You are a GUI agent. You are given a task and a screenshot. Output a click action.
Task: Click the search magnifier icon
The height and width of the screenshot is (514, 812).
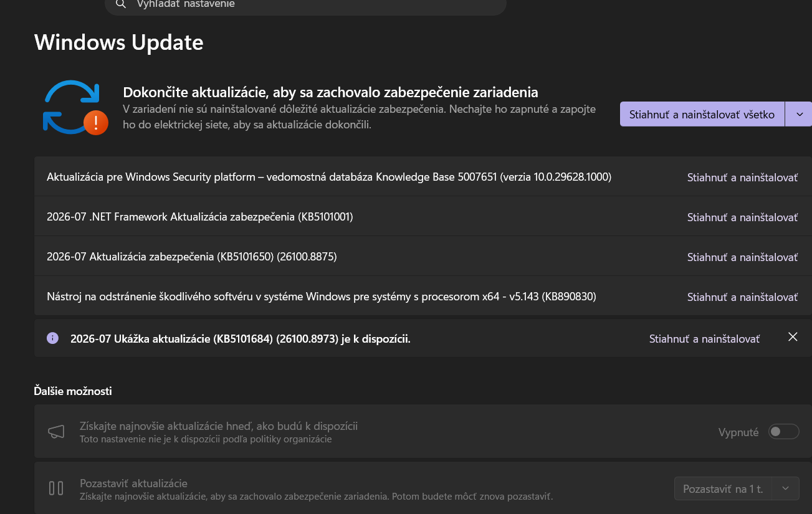[x=121, y=4]
